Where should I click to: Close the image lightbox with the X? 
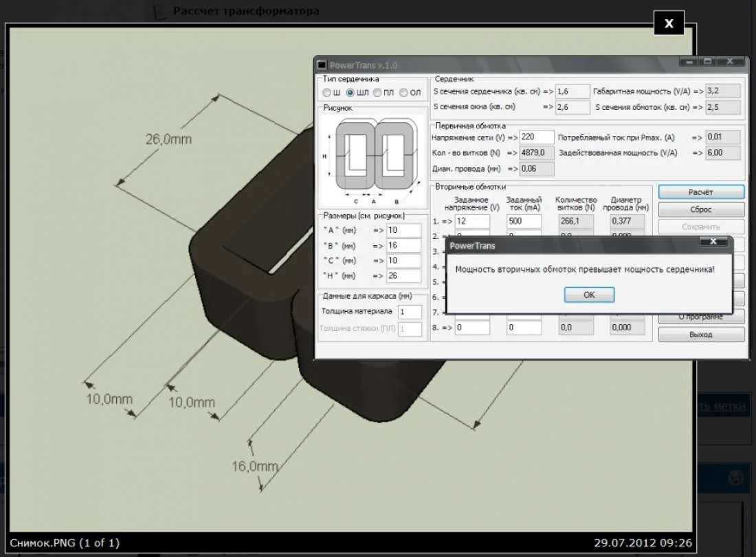669,23
